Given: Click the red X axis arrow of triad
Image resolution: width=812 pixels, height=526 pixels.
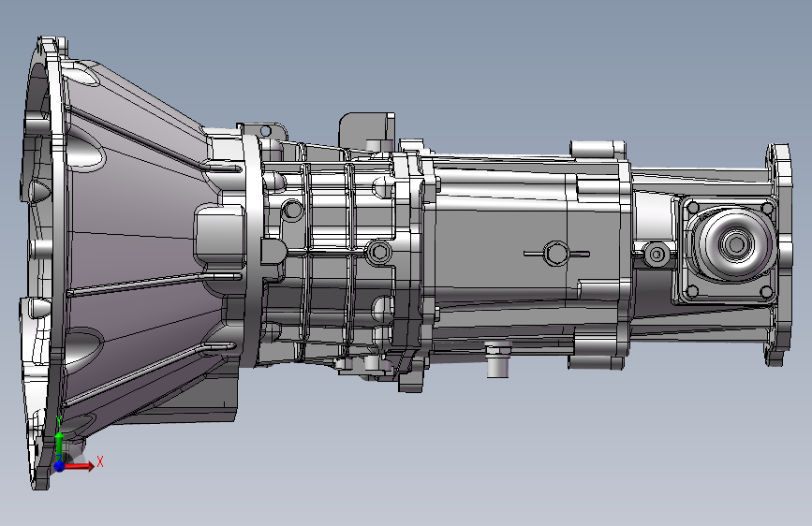Looking at the screenshot, I should (79, 466).
